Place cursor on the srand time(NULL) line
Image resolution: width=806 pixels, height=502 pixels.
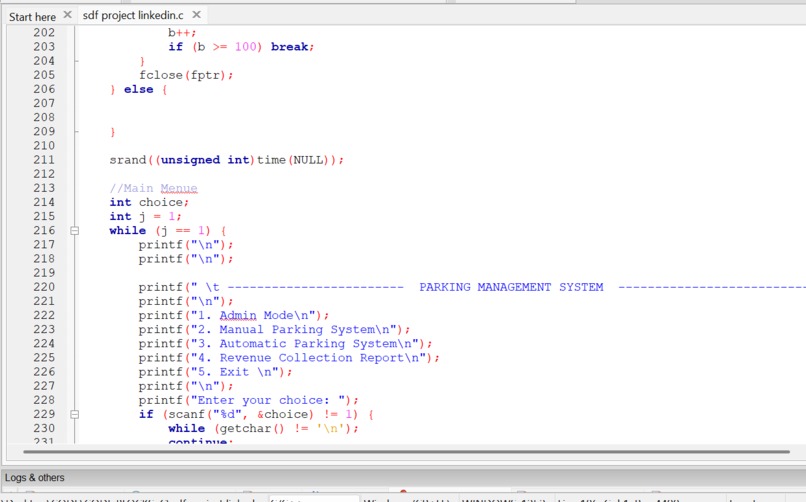226,160
